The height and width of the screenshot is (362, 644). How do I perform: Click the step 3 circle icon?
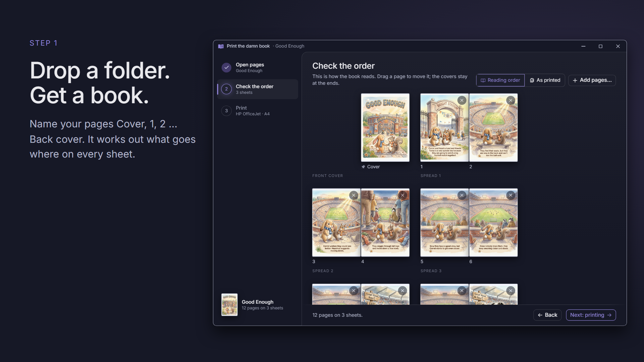coord(226,111)
